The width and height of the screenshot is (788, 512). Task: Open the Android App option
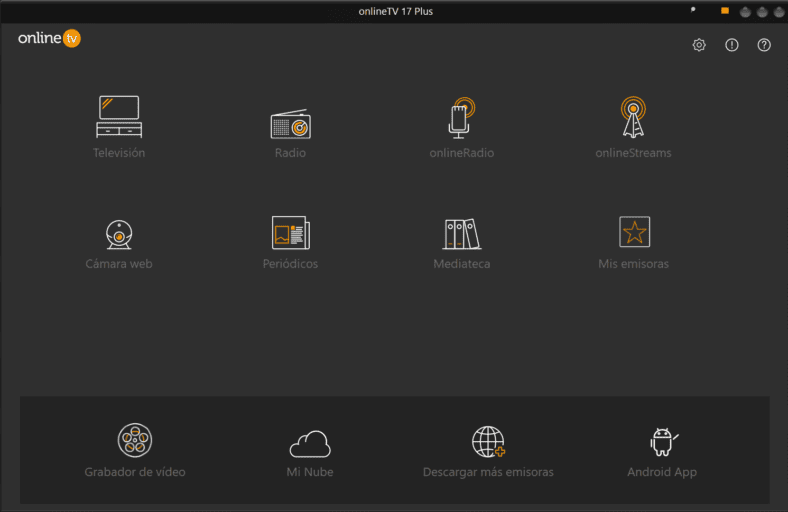click(662, 453)
